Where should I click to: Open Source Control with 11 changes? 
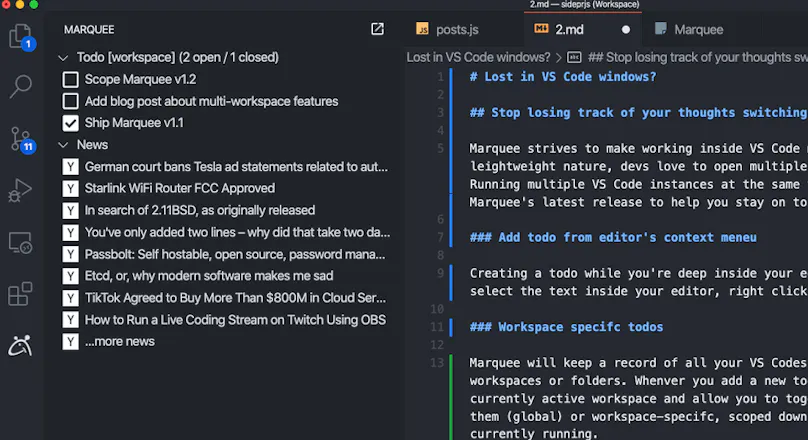tap(22, 139)
